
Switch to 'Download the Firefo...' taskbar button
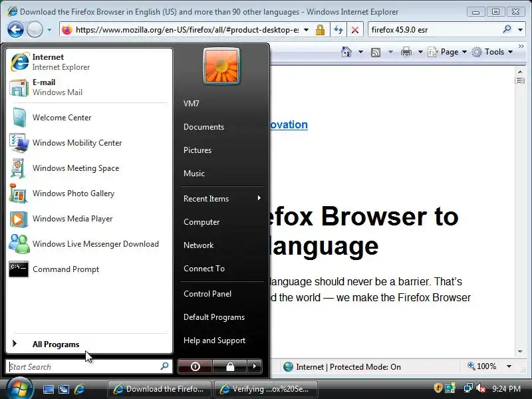tap(159, 389)
